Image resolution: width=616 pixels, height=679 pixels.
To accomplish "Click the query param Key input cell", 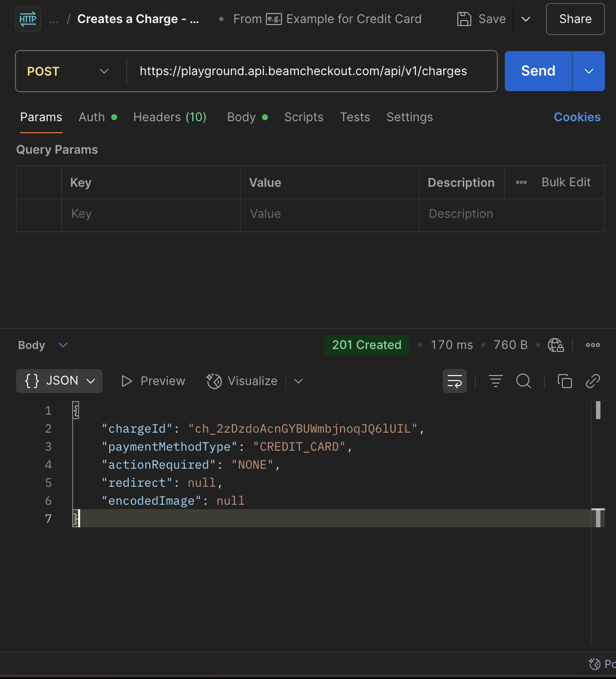I will pyautogui.click(x=151, y=214).
